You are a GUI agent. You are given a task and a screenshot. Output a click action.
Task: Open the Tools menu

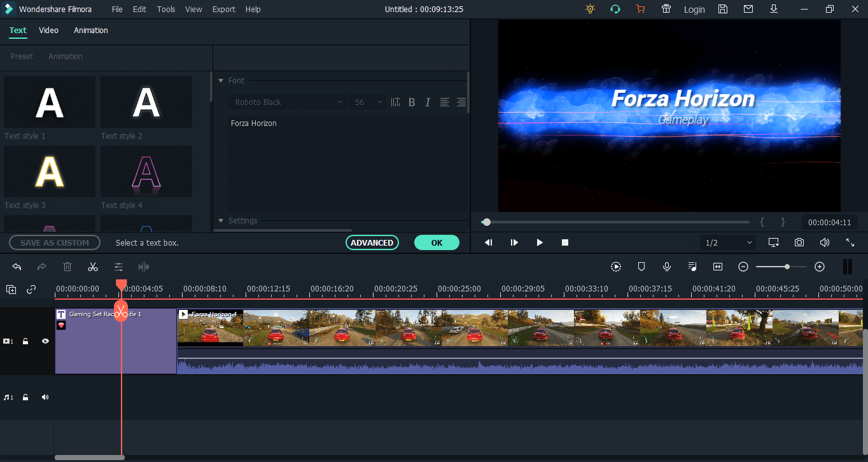click(x=166, y=9)
